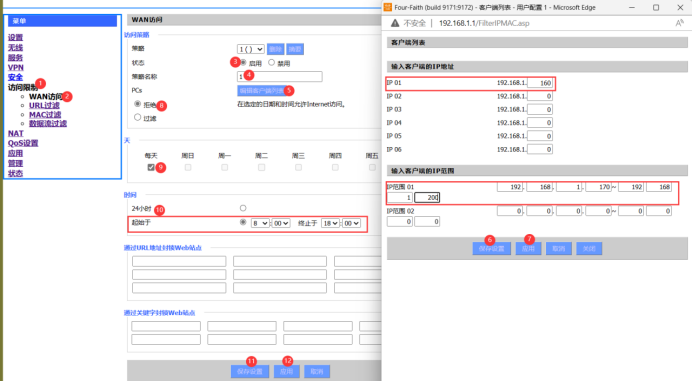Click the IP 04 last-octet field
This screenshot has height=381, width=693.
pos(540,122)
